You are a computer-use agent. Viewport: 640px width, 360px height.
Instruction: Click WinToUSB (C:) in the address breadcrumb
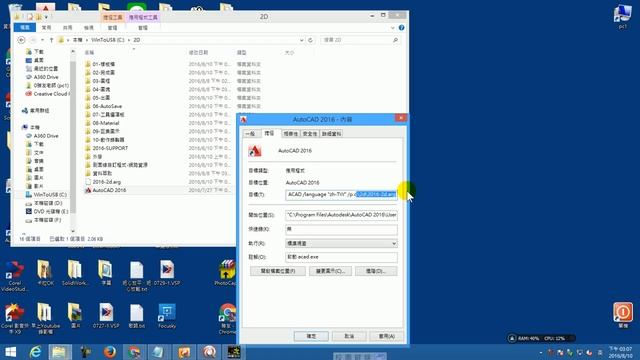(108, 40)
